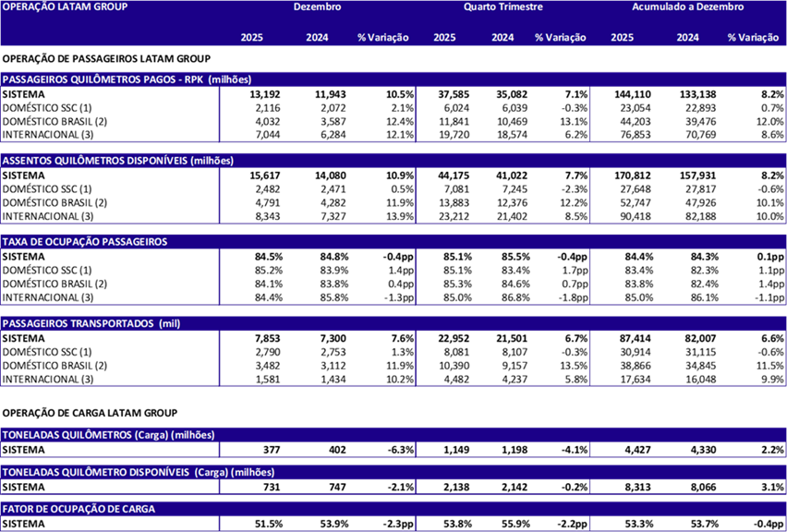Select the Passageiros Quilômetros Pagos - RPK row

tap(127, 79)
